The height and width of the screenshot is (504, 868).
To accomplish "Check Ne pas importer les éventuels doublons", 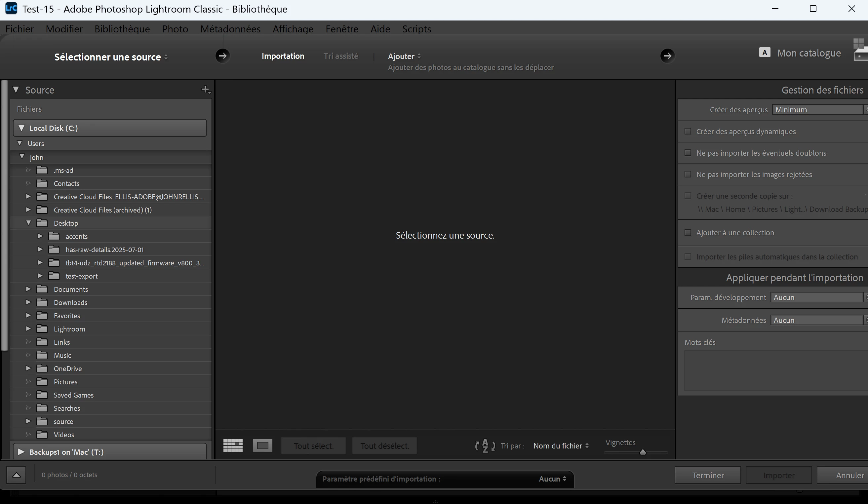I will tap(688, 153).
